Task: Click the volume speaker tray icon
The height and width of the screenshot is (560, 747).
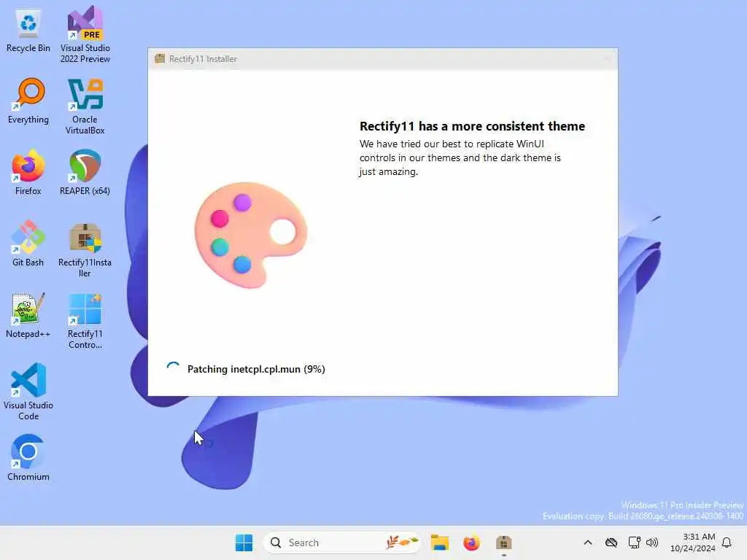Action: [x=651, y=542]
